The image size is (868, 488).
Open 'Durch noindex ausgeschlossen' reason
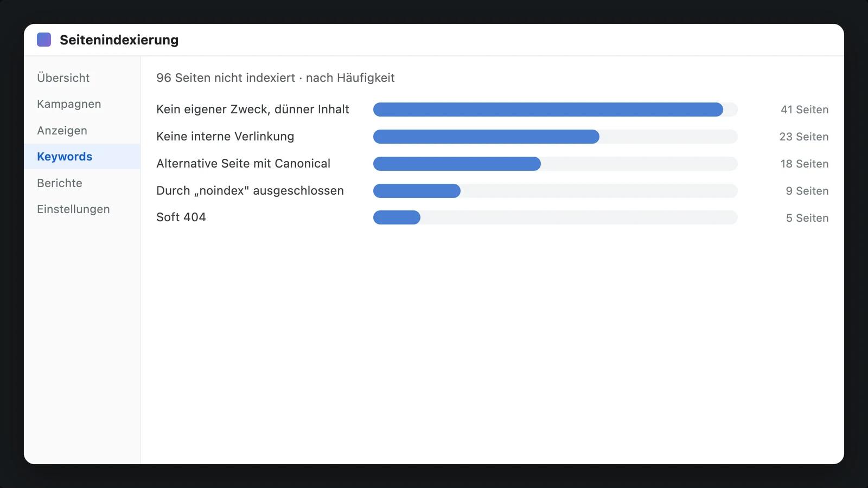tap(250, 190)
